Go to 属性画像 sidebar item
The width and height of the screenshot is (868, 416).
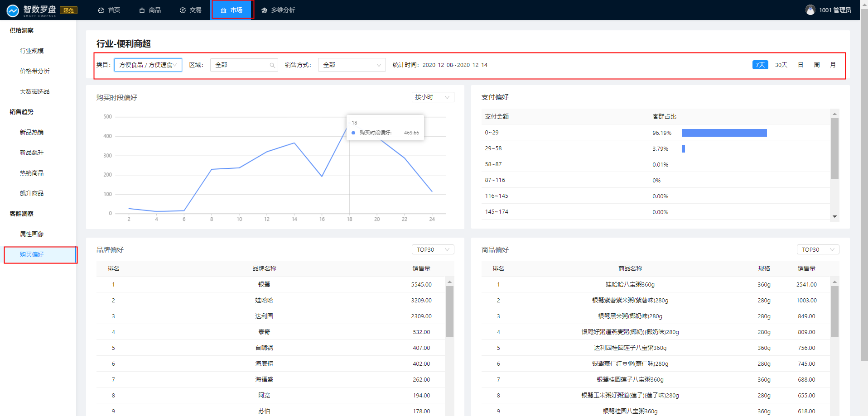(32, 234)
